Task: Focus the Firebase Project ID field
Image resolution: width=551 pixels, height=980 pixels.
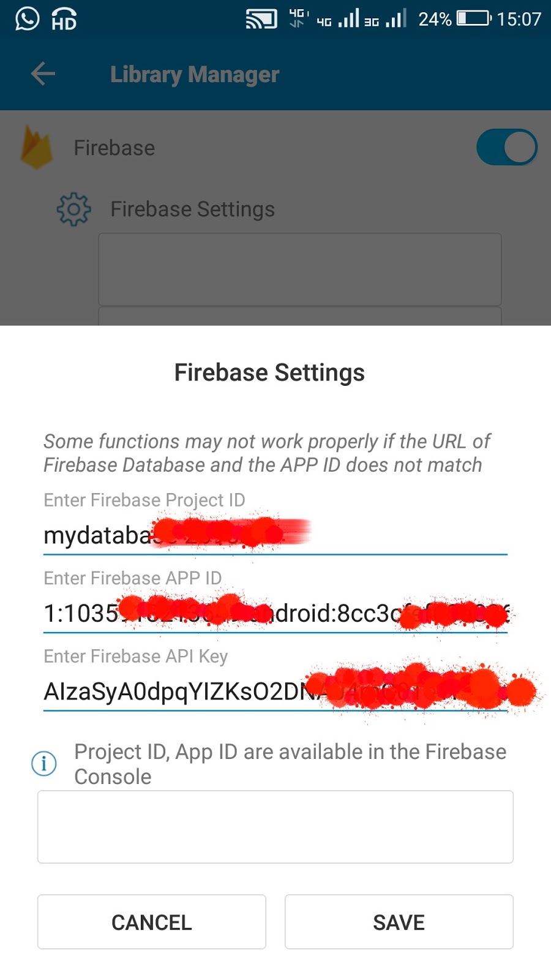Action: point(275,536)
